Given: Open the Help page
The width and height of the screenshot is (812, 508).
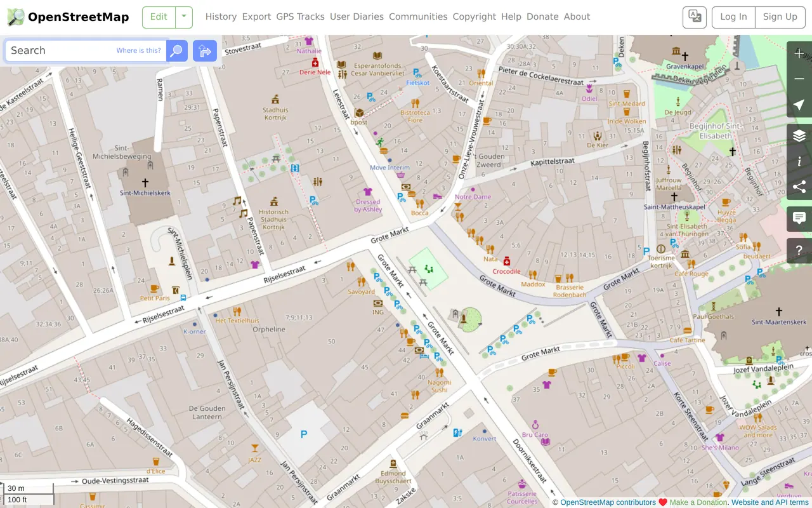Looking at the screenshot, I should coord(511,17).
